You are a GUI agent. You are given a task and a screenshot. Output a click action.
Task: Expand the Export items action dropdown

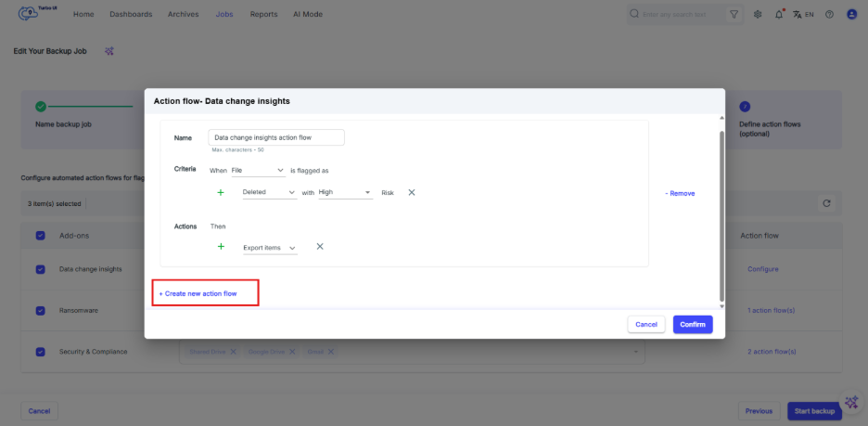click(269, 248)
